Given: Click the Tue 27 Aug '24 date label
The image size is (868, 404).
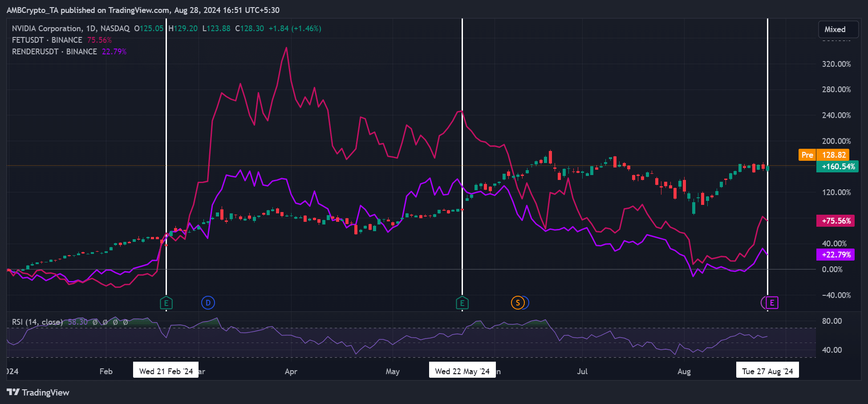Looking at the screenshot, I should pyautogui.click(x=767, y=371).
